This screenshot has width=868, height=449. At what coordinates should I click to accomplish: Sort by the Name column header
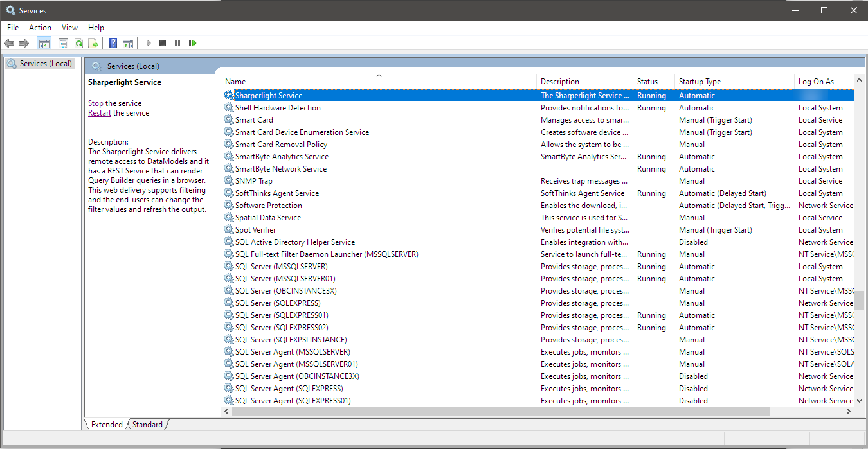click(379, 81)
